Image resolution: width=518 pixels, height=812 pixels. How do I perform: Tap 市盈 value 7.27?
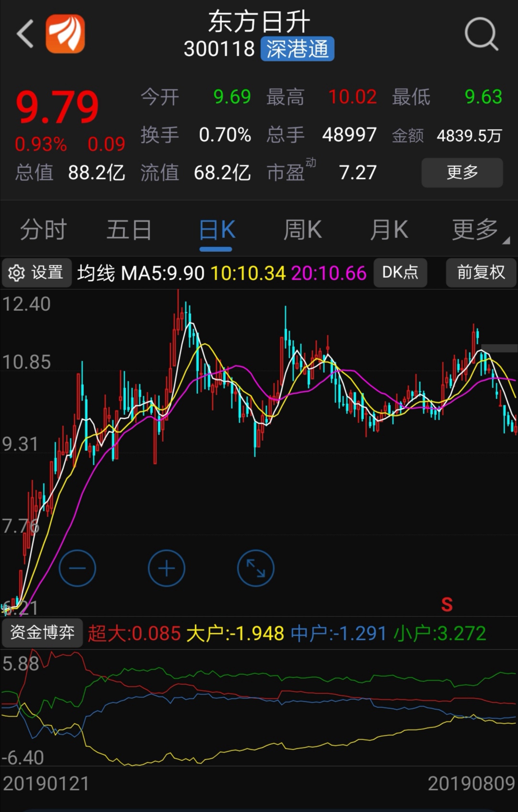pos(358,173)
